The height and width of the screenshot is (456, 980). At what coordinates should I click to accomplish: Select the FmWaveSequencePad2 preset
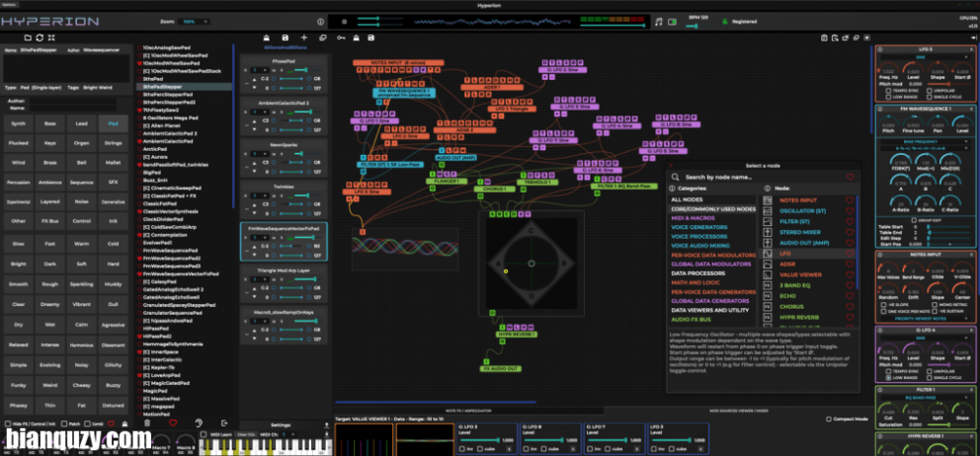click(172, 258)
